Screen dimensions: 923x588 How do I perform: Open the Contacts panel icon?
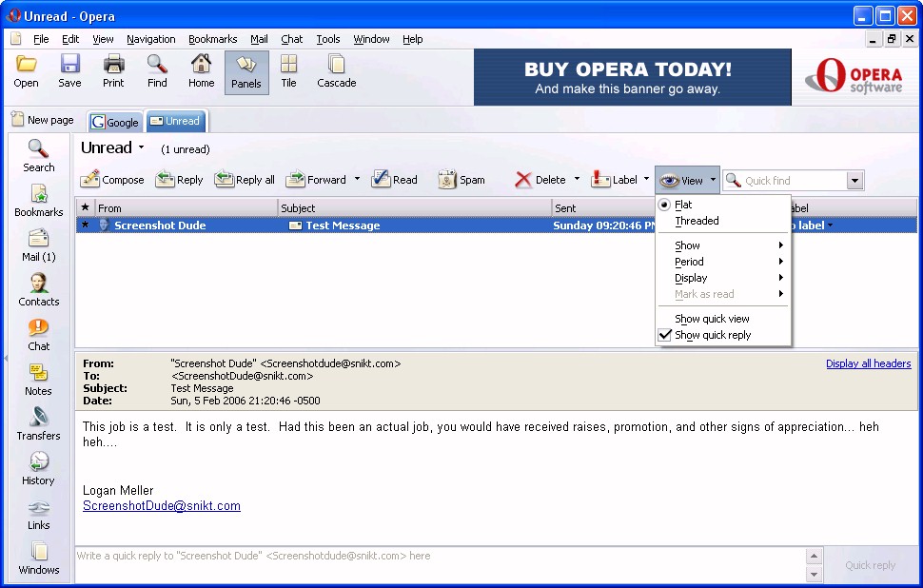point(38,283)
